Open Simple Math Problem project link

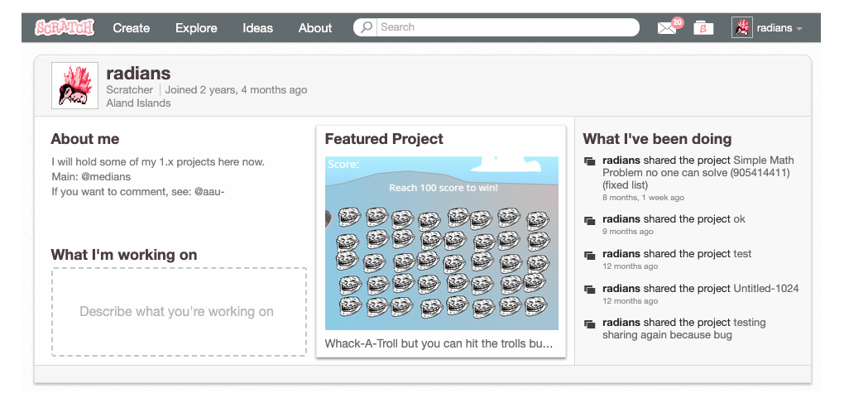698,173
